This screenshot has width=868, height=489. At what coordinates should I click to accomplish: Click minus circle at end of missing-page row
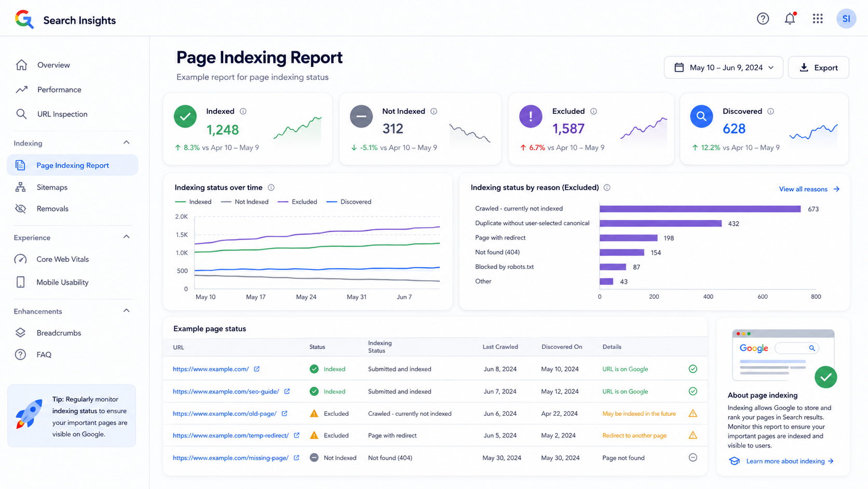pos(693,458)
